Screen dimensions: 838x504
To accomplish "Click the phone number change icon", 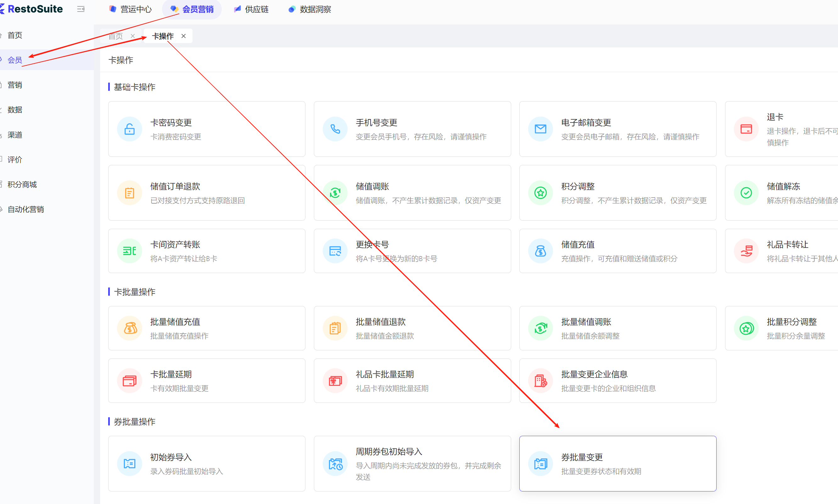I will [x=335, y=129].
